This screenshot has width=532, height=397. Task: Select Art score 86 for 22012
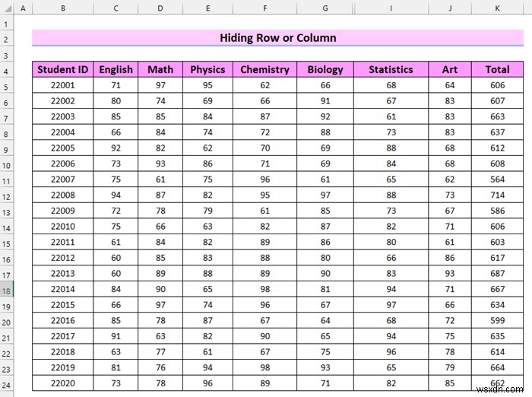pos(450,258)
